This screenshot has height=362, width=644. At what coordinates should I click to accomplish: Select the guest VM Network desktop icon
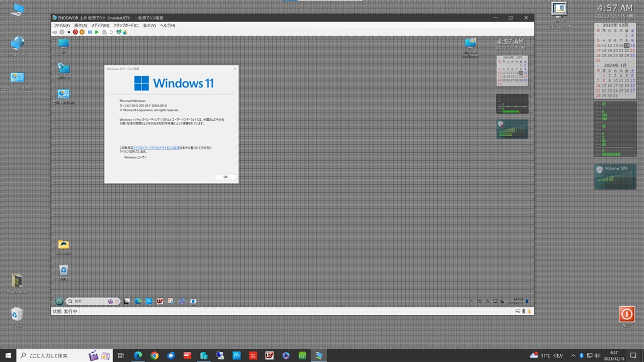click(64, 70)
